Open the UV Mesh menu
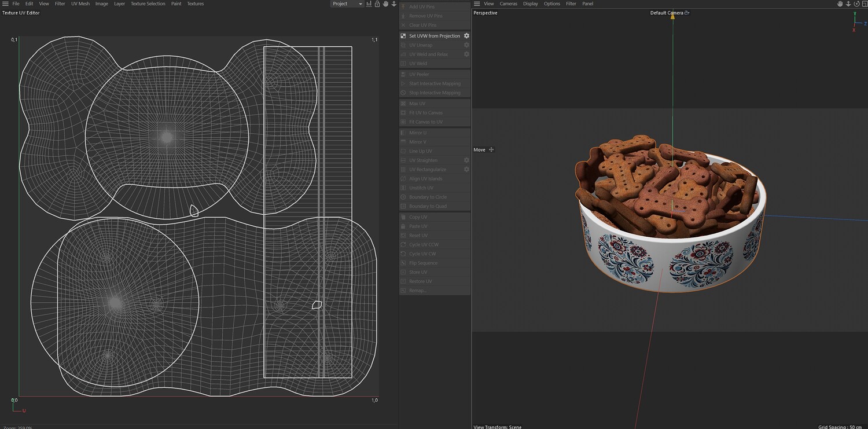This screenshot has width=868, height=429. [x=80, y=3]
